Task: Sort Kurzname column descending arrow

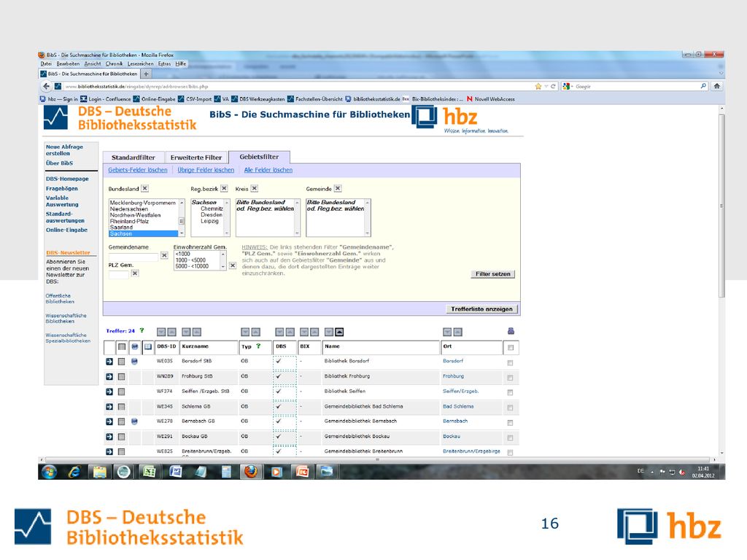Action: 186,332
